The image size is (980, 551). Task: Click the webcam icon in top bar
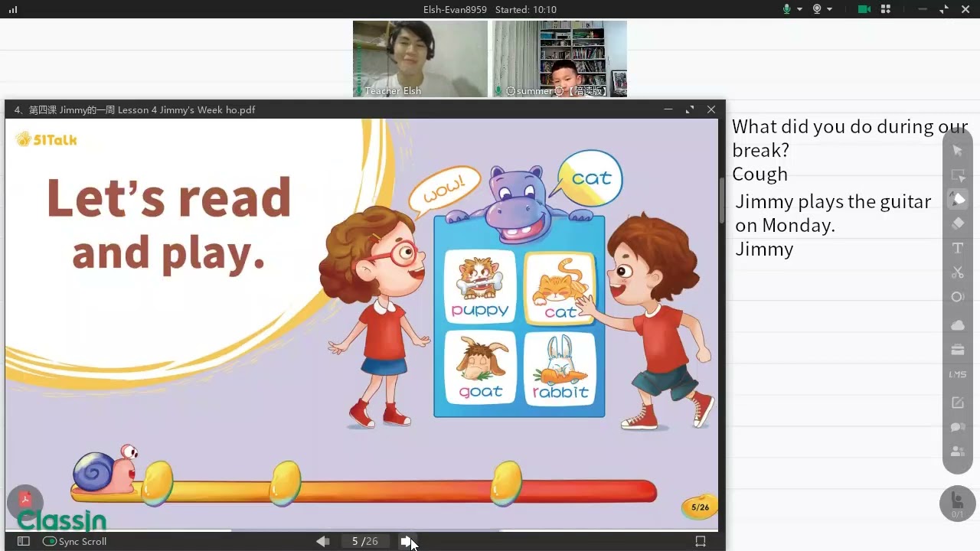[x=817, y=9]
